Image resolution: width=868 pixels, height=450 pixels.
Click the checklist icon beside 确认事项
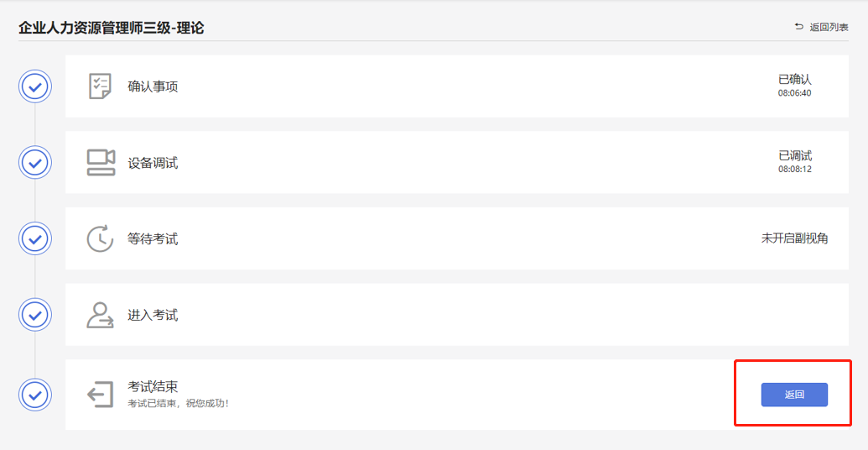pos(101,86)
